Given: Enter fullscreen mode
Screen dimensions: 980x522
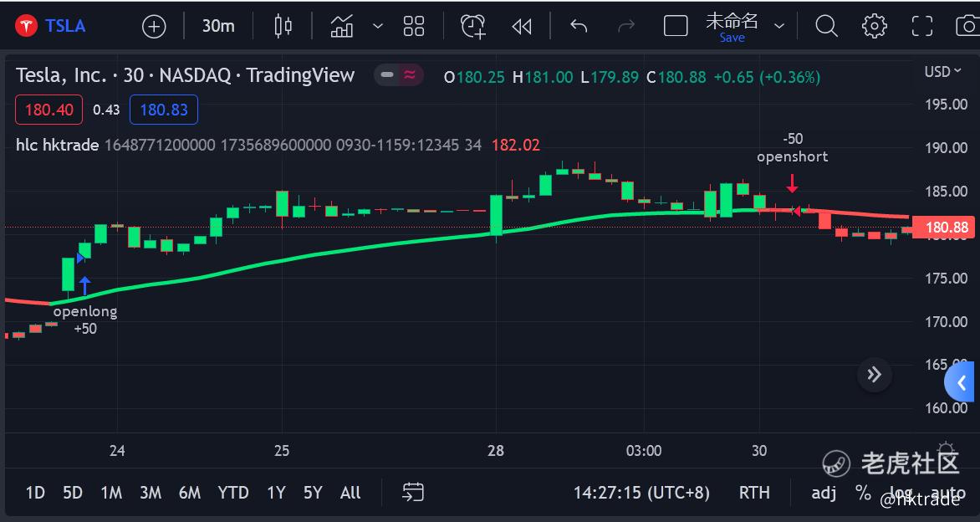Looking at the screenshot, I should tap(921, 26).
